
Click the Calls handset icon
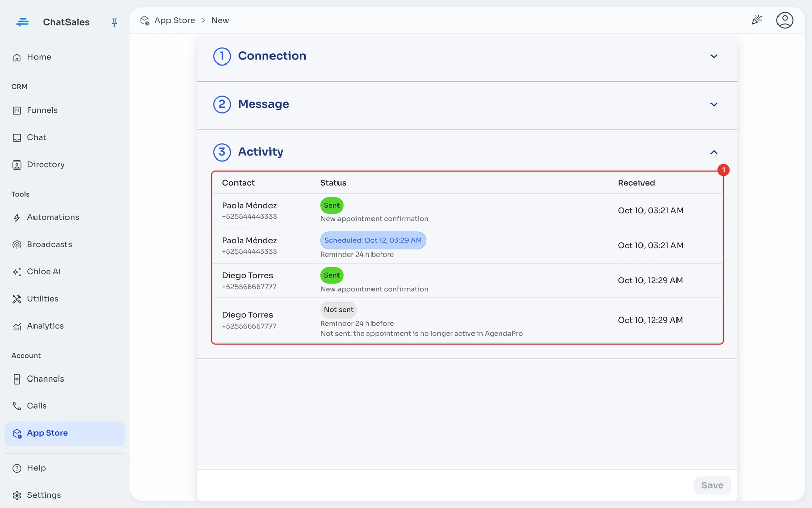coord(17,406)
